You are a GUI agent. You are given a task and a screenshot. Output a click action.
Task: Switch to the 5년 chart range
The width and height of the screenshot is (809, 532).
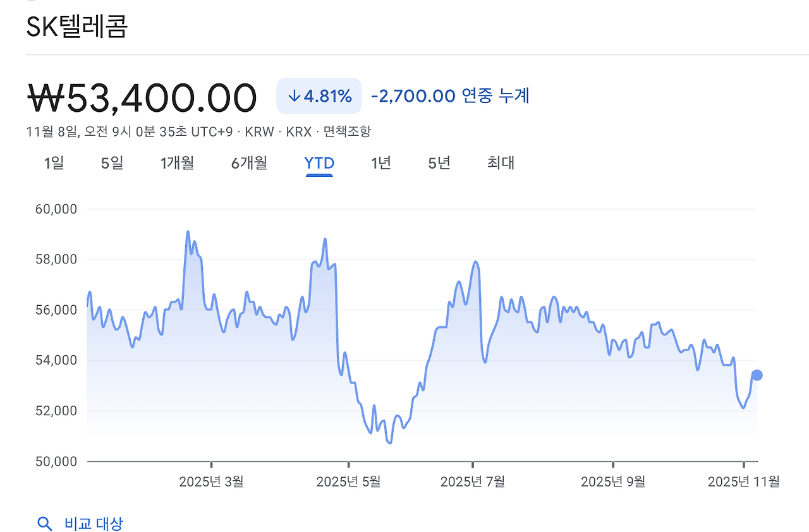pyautogui.click(x=437, y=163)
